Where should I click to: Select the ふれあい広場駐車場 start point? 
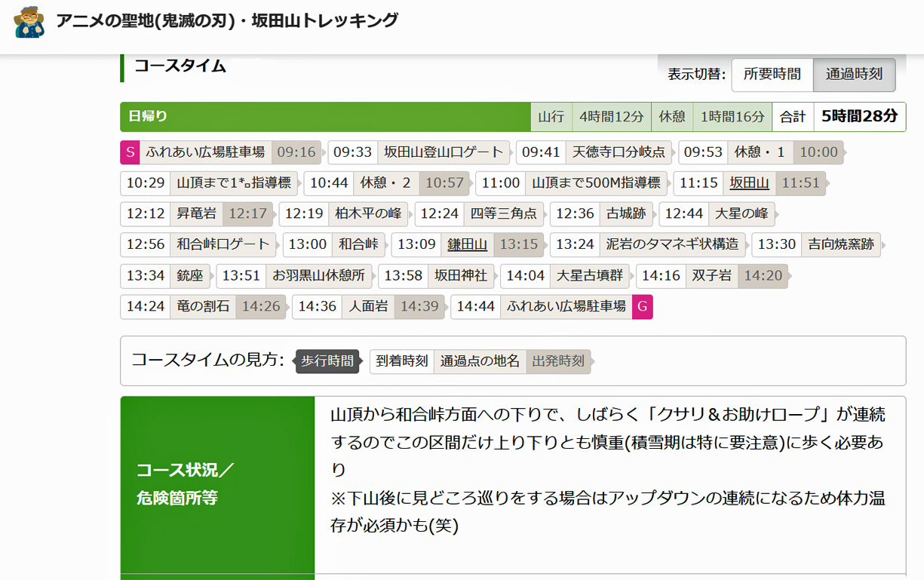pos(205,152)
